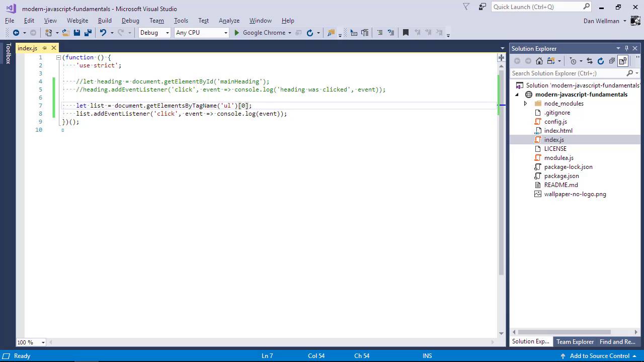The height and width of the screenshot is (362, 644).
Task: Click the Quick Launch magnifier icon
Action: click(x=586, y=7)
